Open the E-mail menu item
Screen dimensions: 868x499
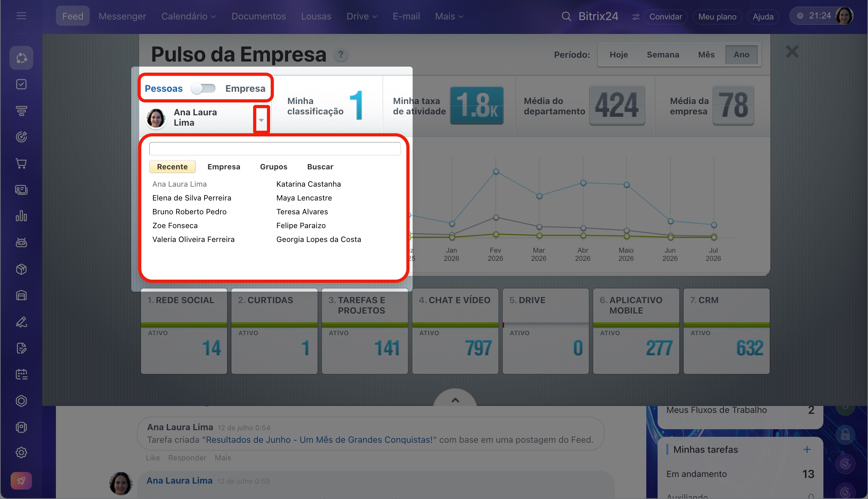406,16
